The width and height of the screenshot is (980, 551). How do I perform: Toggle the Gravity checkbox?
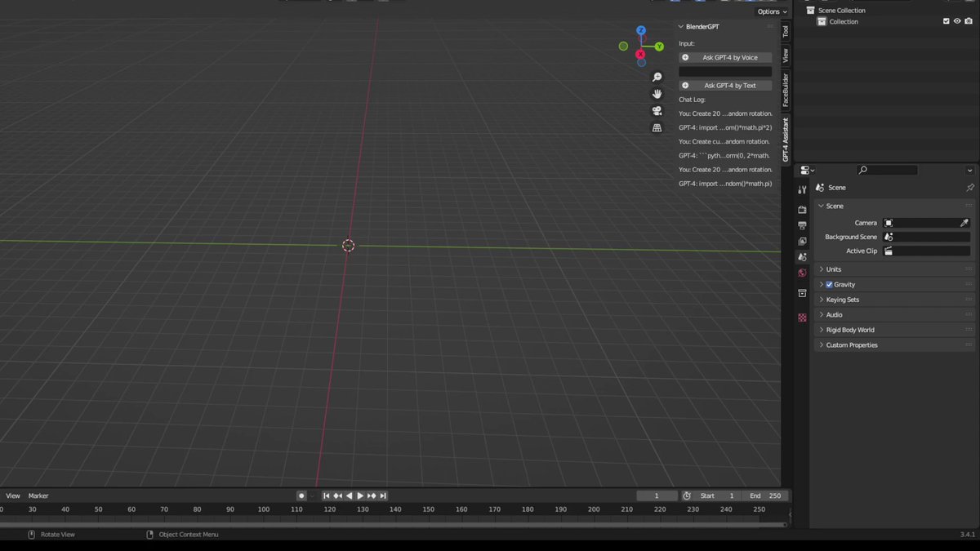point(829,285)
